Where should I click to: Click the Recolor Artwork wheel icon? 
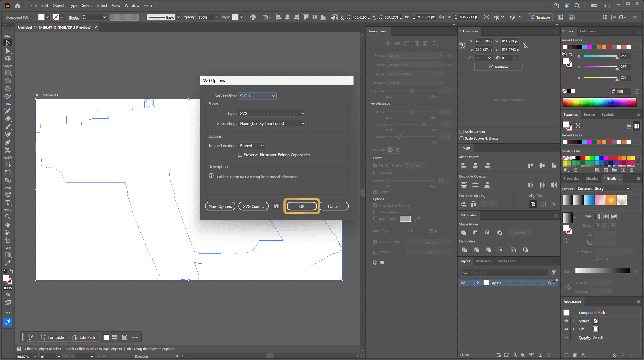tap(253, 17)
